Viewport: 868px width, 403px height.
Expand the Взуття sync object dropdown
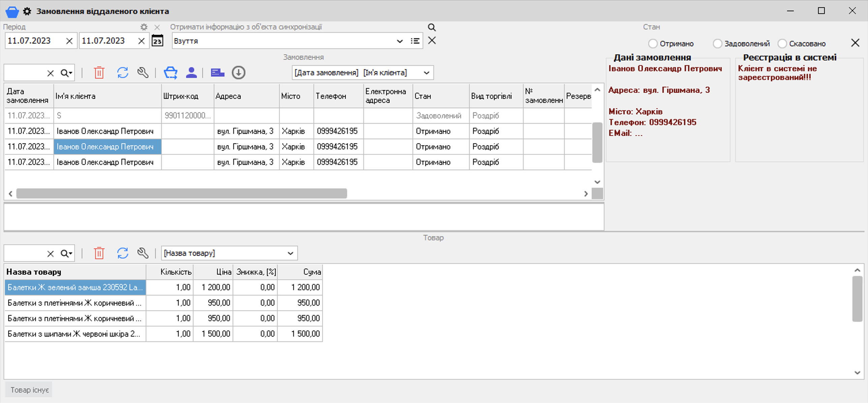coord(400,41)
